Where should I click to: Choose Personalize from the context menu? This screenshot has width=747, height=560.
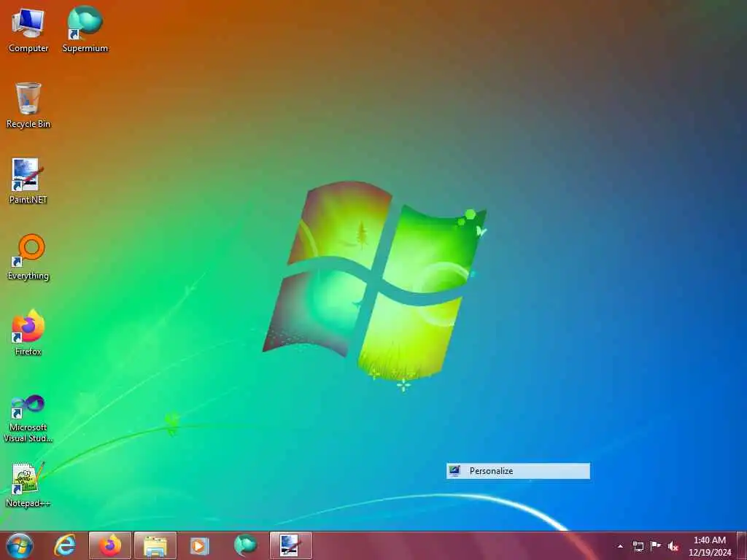pyautogui.click(x=519, y=471)
